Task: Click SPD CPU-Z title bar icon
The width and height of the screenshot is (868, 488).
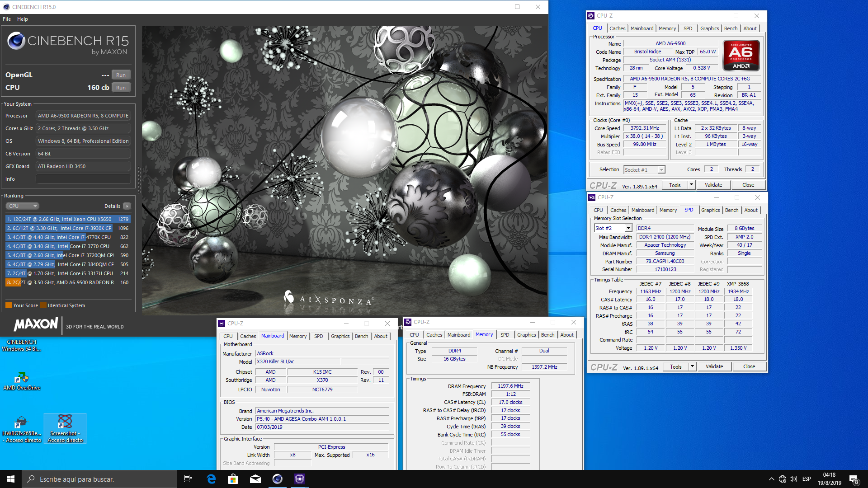Action: click(x=592, y=197)
